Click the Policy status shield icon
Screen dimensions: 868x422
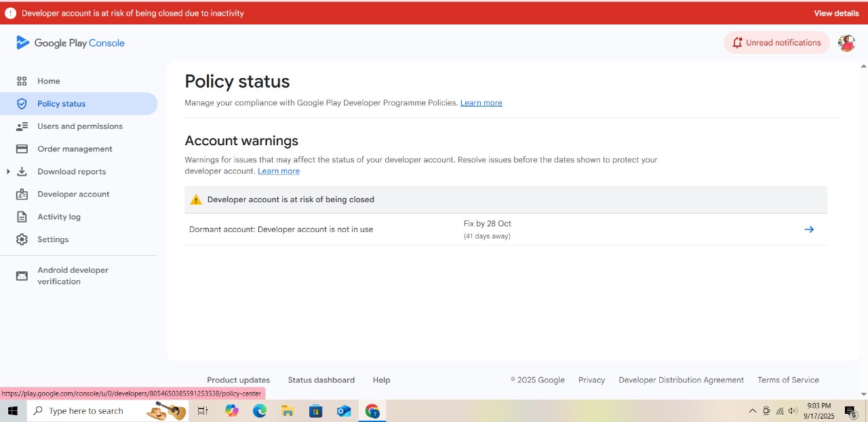(22, 104)
